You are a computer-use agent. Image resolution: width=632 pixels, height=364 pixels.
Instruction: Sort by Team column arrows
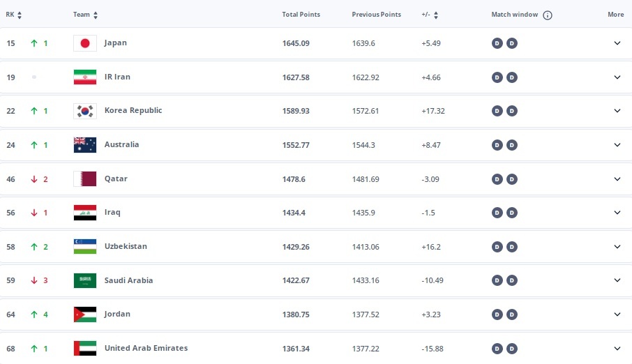[96, 15]
